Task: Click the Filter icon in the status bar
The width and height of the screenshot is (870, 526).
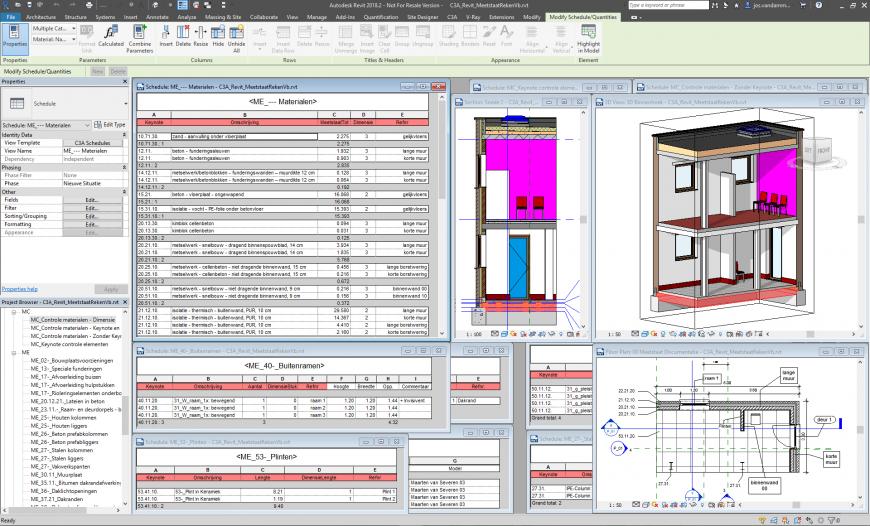Action: [832, 520]
